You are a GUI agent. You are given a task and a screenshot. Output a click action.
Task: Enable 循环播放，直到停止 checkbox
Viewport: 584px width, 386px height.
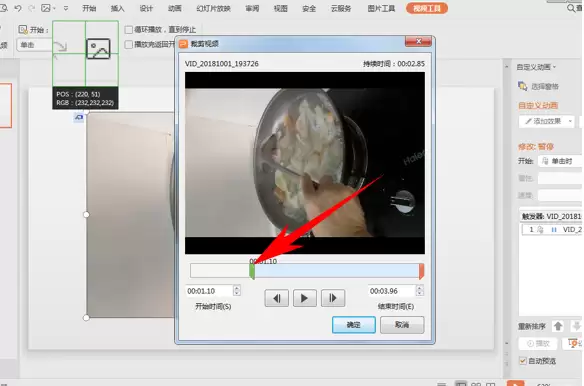128,29
